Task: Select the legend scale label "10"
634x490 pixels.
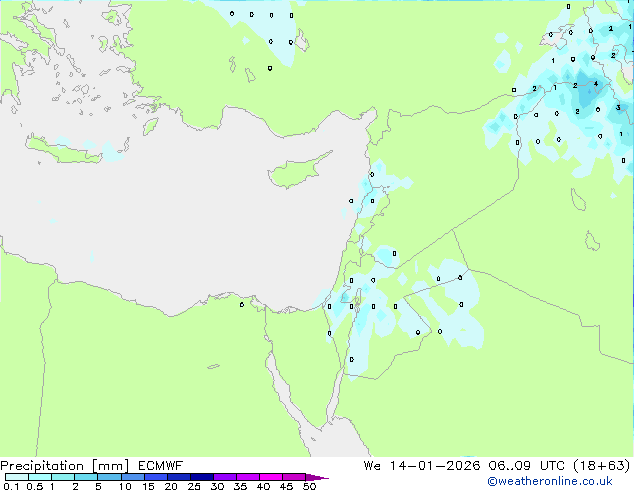Action: [125, 486]
